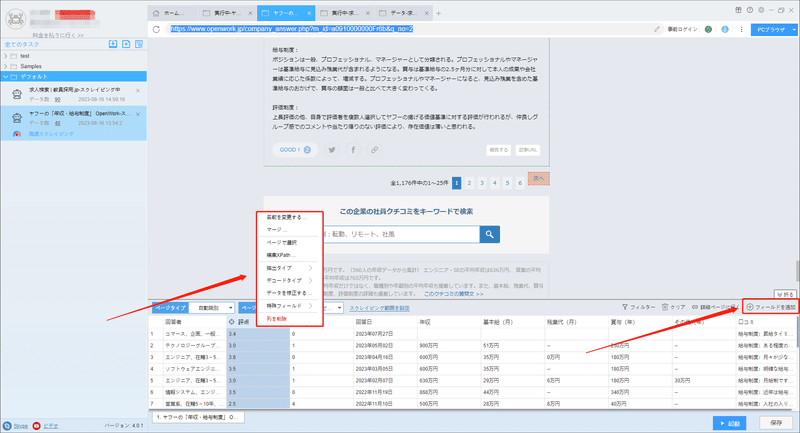Screen dimensions: 800x433
Task: Click the green circular icon in toolbar
Action: click(708, 30)
